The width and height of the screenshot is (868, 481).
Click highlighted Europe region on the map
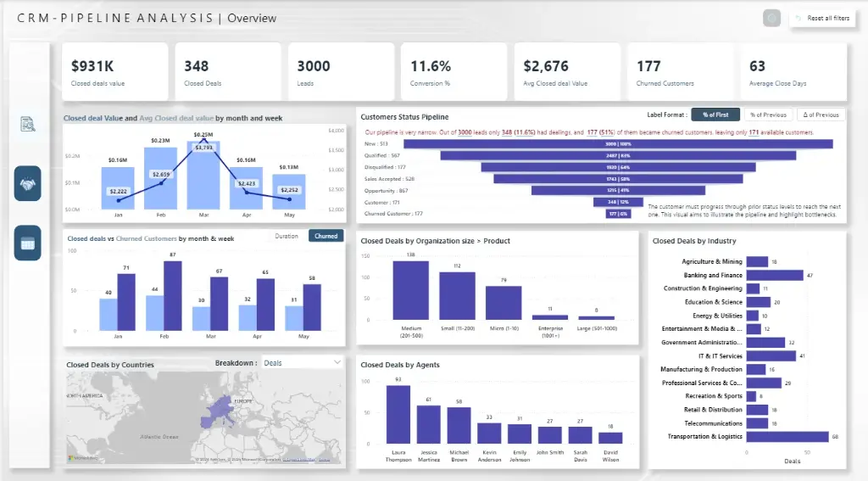(218, 411)
